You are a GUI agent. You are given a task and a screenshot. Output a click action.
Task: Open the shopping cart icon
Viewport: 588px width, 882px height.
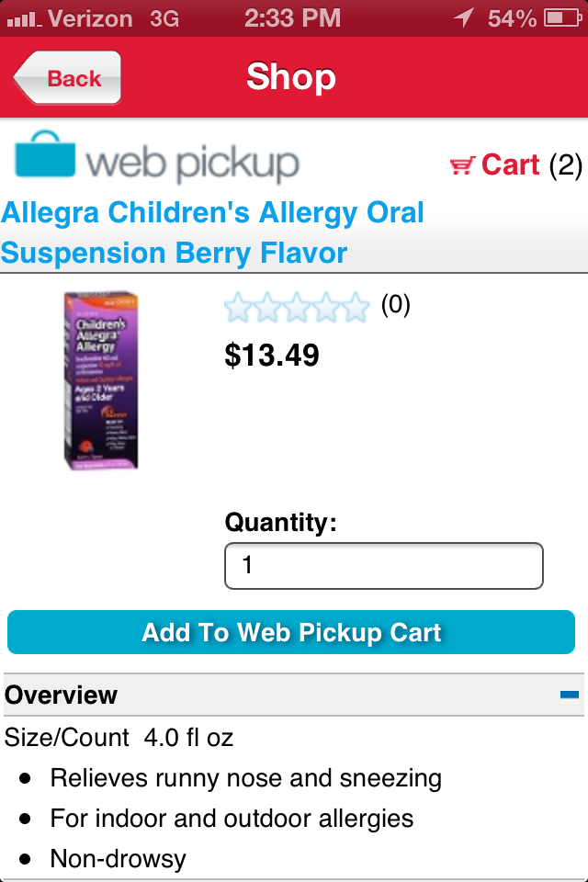click(462, 165)
